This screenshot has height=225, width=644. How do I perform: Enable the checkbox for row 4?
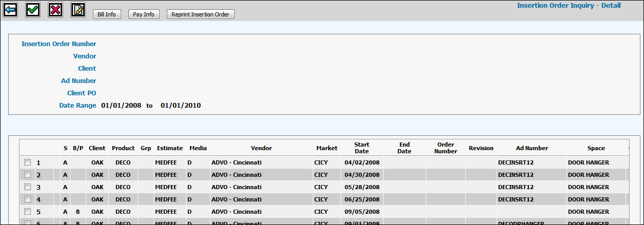pos(27,199)
